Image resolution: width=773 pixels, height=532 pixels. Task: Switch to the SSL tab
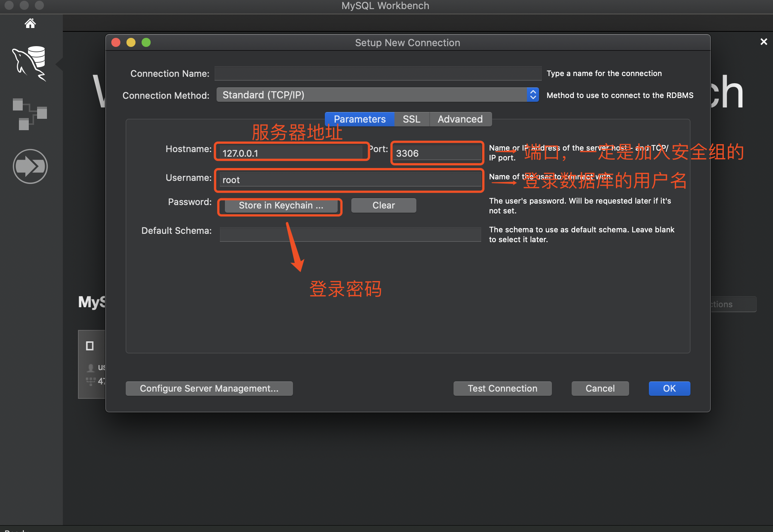point(411,119)
